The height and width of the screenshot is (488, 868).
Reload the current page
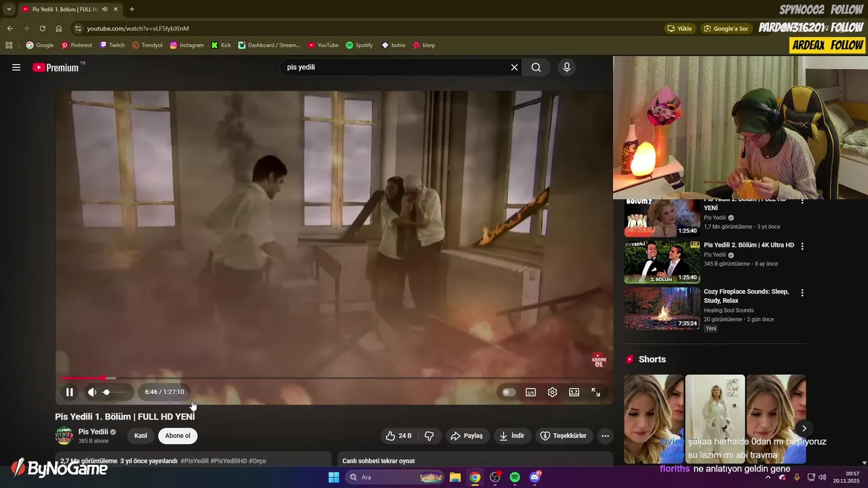point(42,28)
